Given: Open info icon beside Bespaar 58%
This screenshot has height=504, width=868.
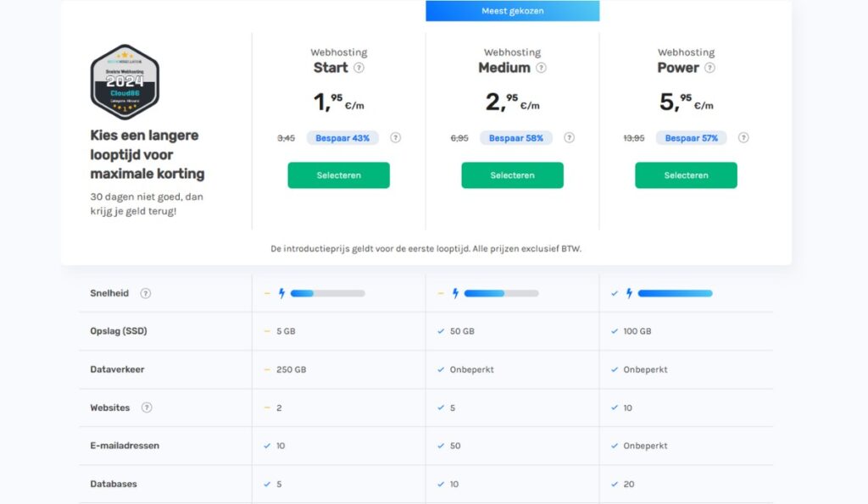Looking at the screenshot, I should pos(569,138).
